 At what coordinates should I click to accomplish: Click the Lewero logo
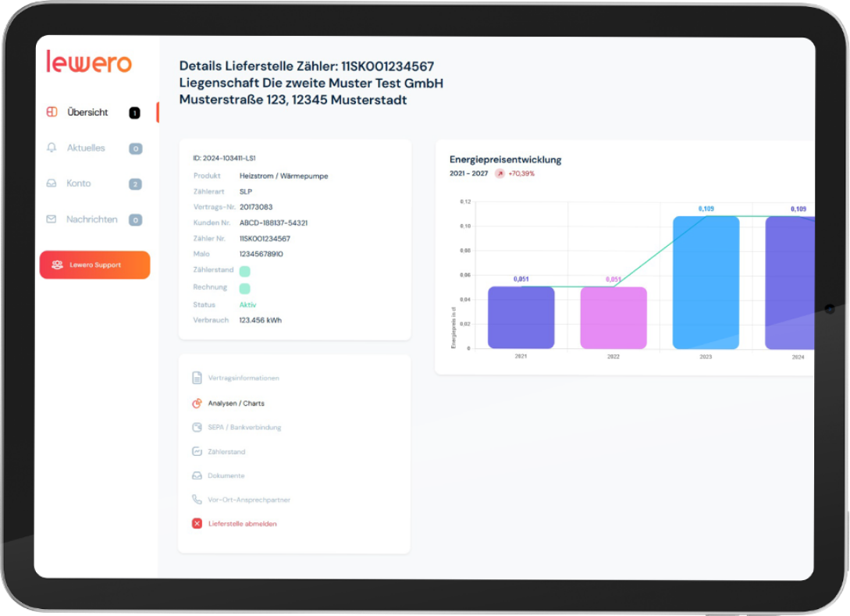point(89,62)
